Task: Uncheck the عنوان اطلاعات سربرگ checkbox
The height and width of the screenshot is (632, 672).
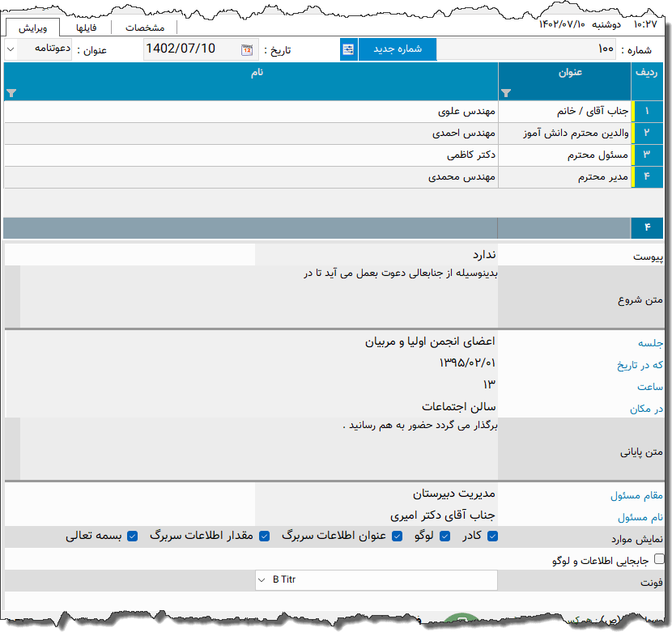Action: pyautogui.click(x=397, y=535)
